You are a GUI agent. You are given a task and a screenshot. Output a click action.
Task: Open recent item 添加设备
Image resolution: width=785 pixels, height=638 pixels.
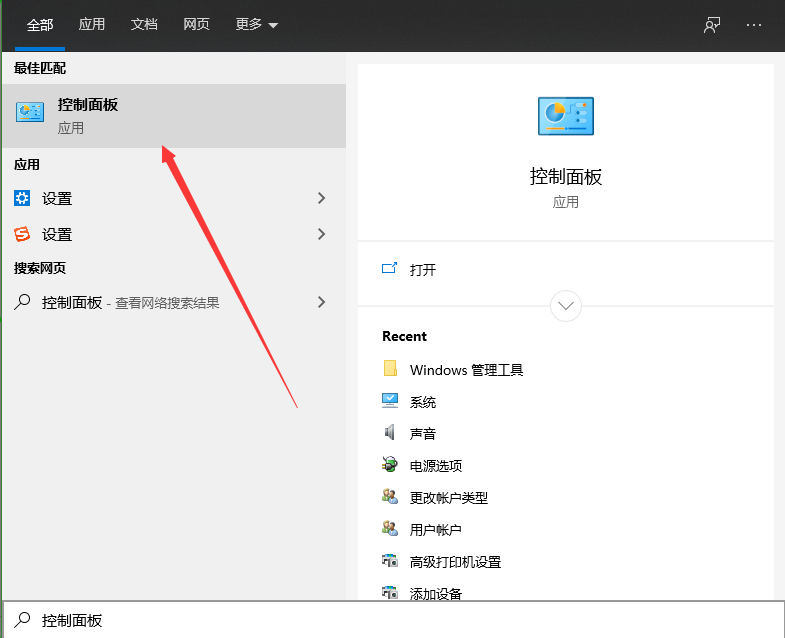click(x=436, y=593)
